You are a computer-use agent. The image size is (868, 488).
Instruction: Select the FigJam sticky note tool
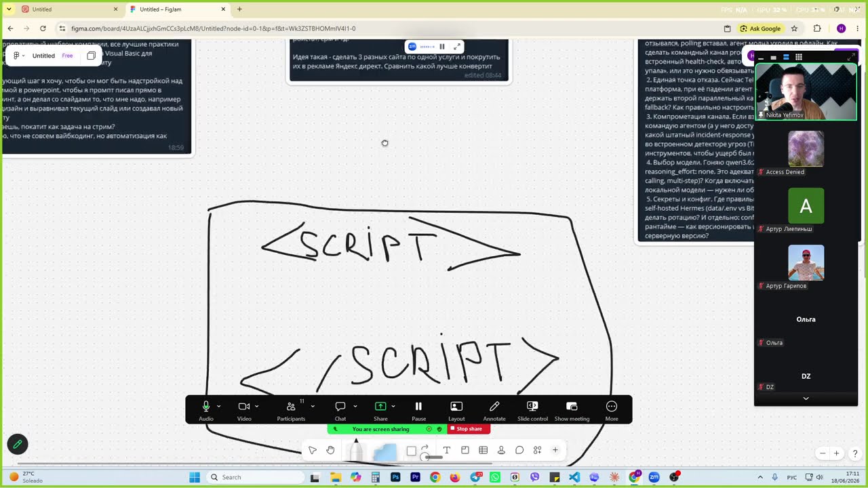pyautogui.click(x=384, y=452)
